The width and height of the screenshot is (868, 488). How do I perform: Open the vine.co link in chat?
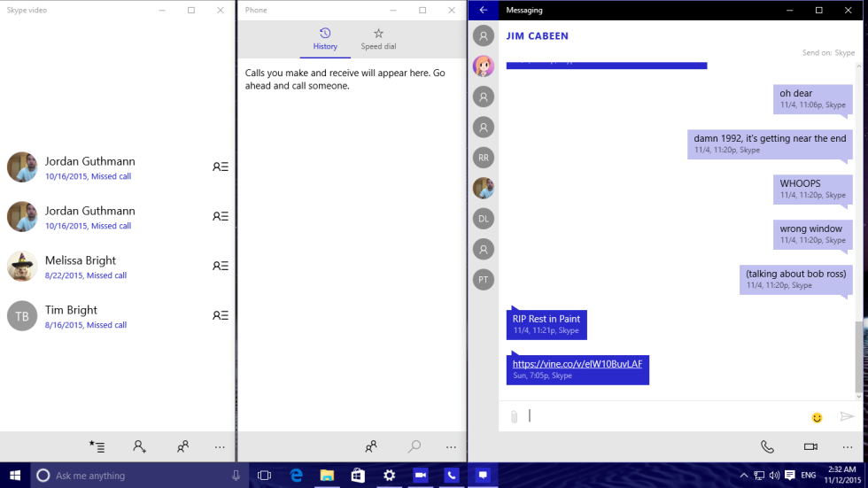point(577,364)
